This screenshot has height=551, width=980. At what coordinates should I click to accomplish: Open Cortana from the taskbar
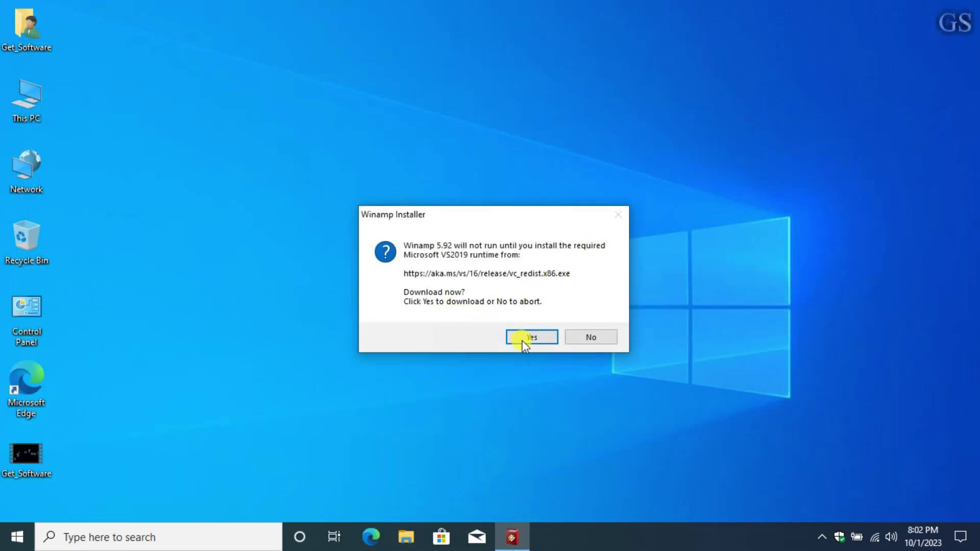click(x=300, y=537)
